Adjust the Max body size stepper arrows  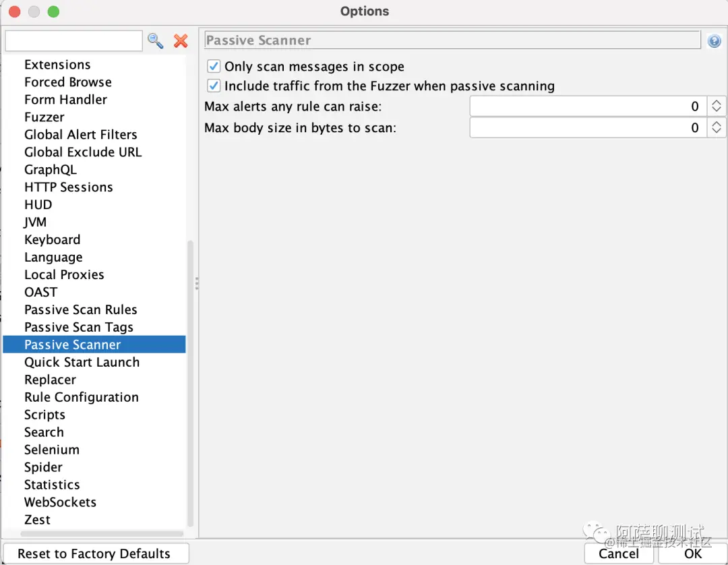(717, 127)
